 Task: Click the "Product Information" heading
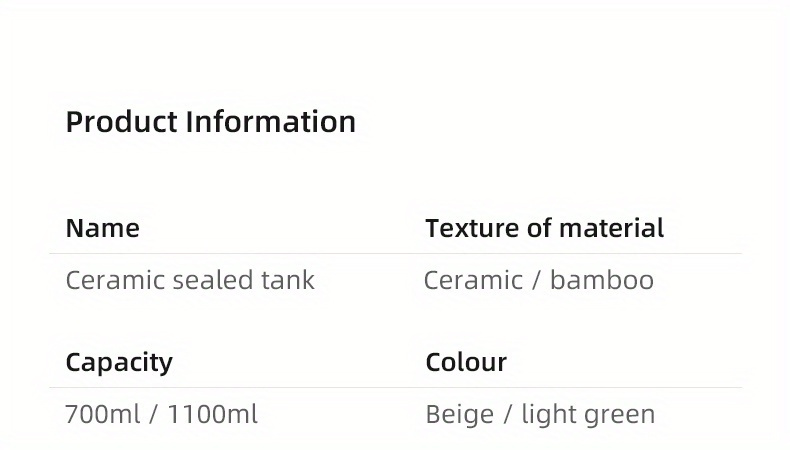(210, 122)
